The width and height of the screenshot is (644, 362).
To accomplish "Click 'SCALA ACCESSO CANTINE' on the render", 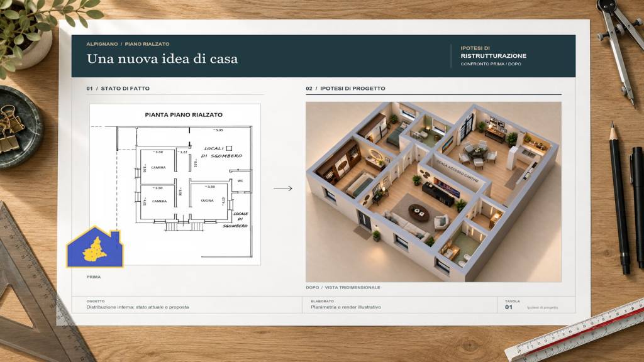I will (457, 171).
